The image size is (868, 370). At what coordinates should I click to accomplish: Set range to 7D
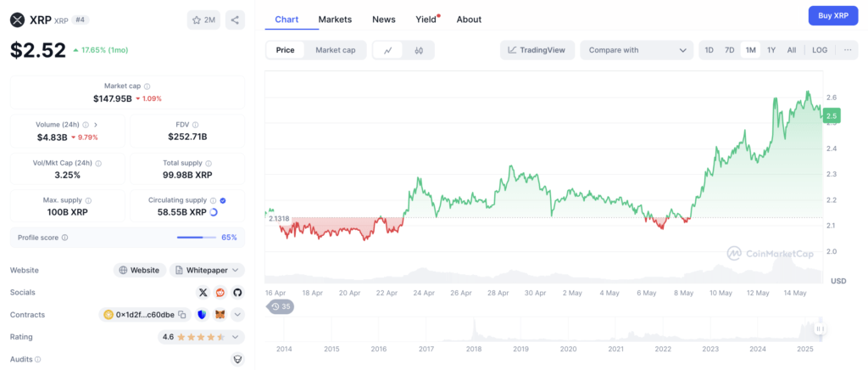[x=730, y=50]
